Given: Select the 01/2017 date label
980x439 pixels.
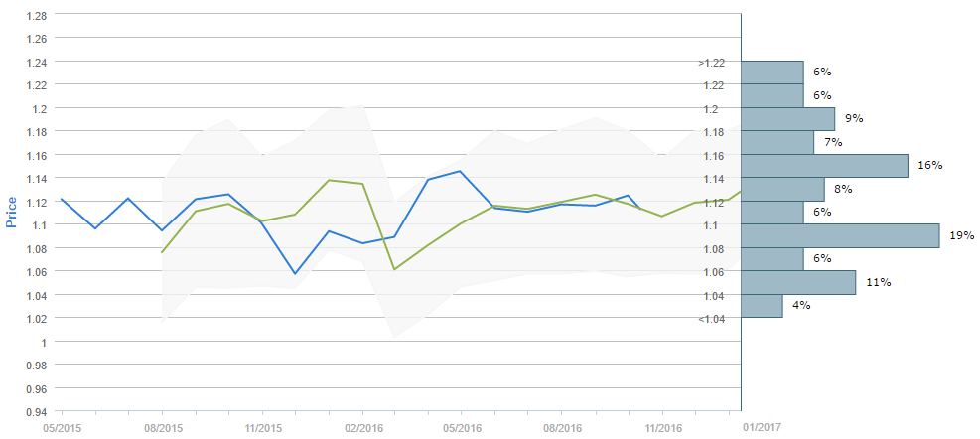Looking at the screenshot, I should tap(762, 427).
